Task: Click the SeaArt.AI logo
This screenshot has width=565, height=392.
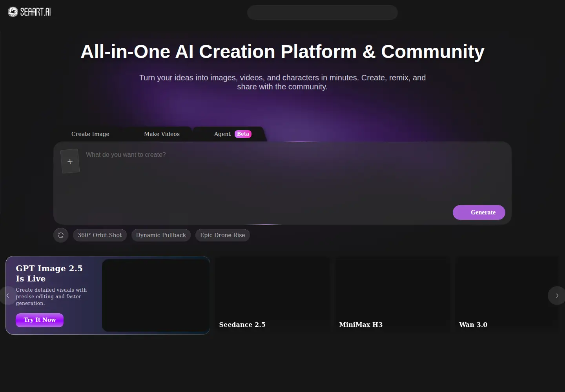Action: 29,12
